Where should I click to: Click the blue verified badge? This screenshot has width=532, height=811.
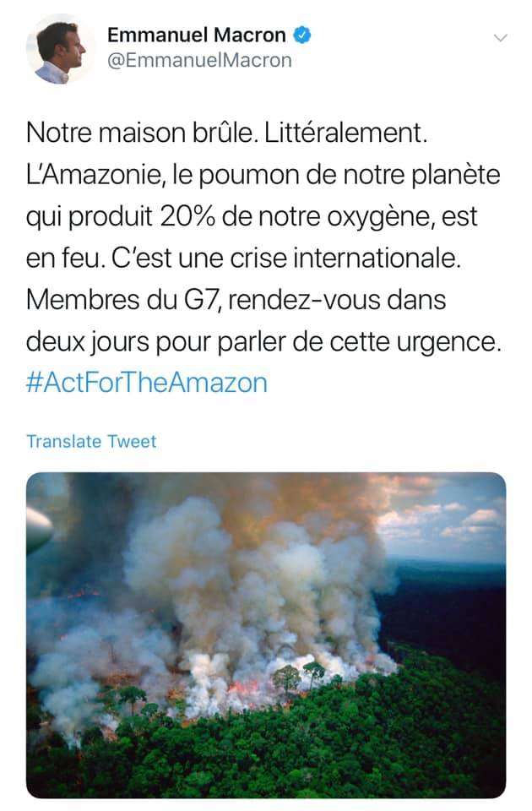(x=302, y=35)
